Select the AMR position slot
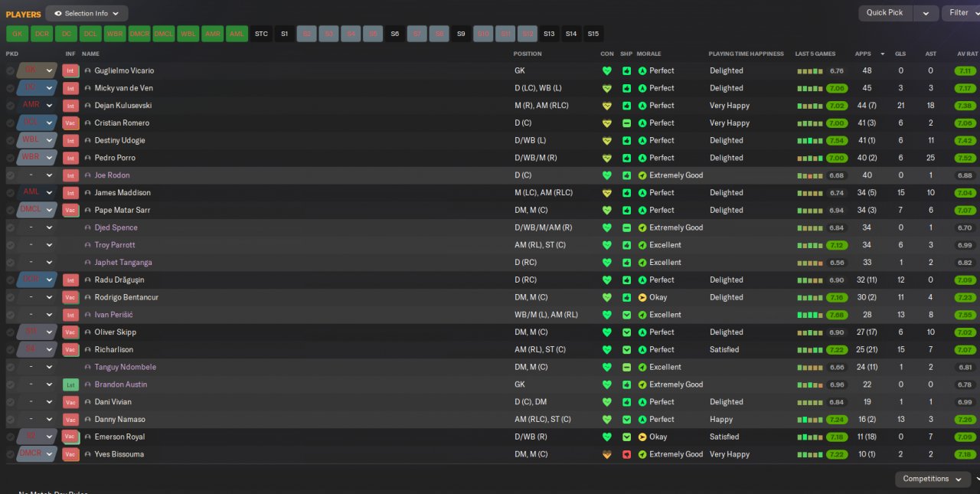Image resolution: width=980 pixels, height=494 pixels. pyautogui.click(x=212, y=34)
